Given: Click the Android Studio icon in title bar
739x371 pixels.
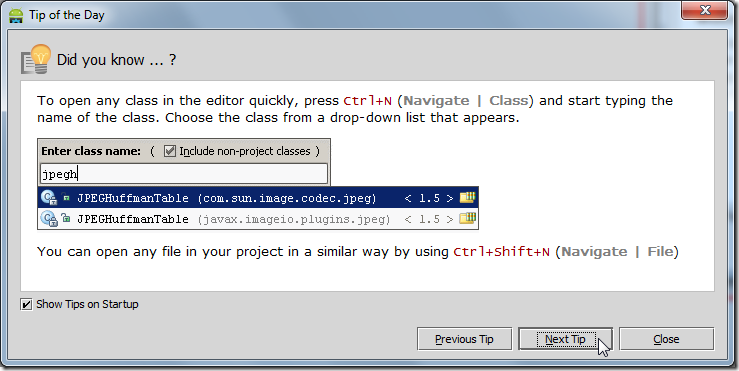Looking at the screenshot, I should [16, 16].
